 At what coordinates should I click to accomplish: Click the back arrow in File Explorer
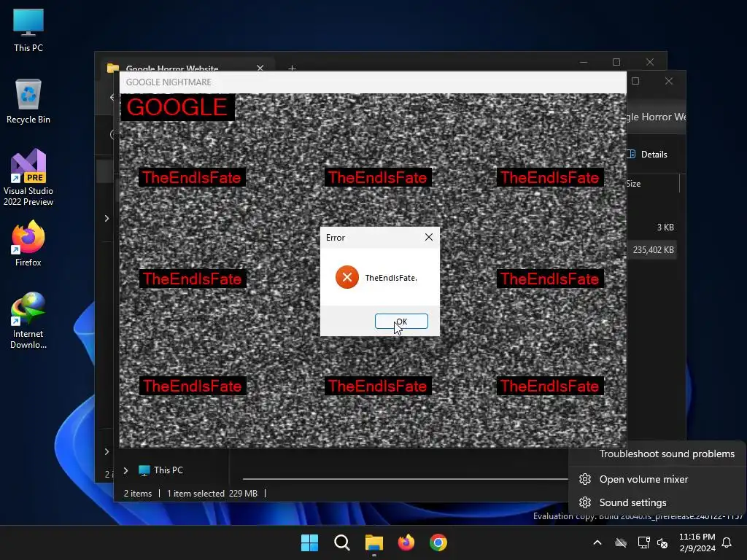pyautogui.click(x=112, y=97)
